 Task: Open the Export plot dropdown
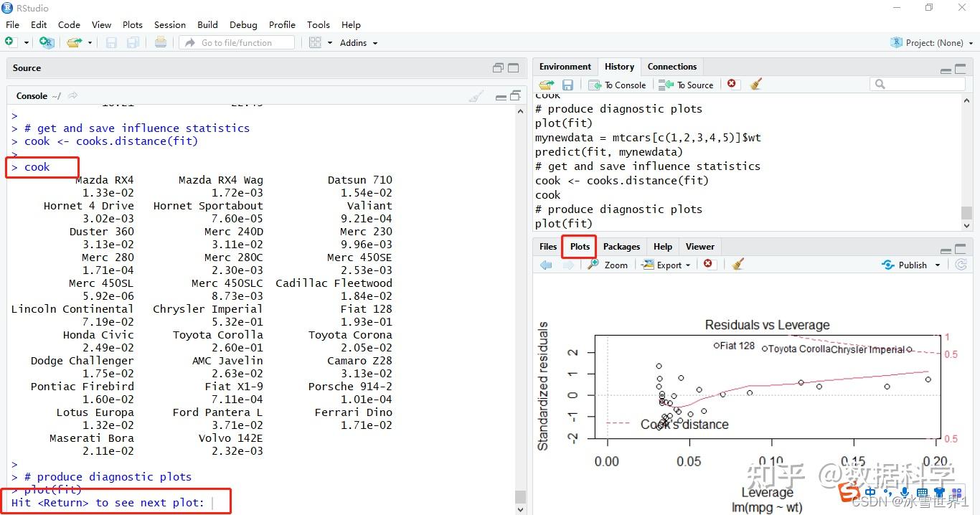[665, 265]
